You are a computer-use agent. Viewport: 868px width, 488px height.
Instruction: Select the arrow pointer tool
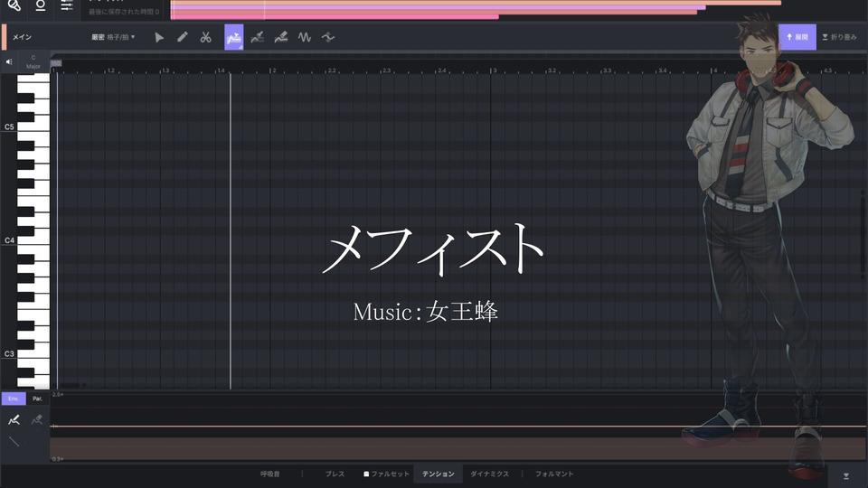(159, 37)
